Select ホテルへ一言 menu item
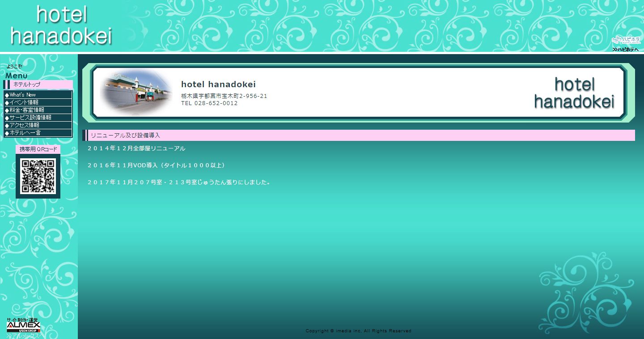644x339 pixels. (x=25, y=133)
